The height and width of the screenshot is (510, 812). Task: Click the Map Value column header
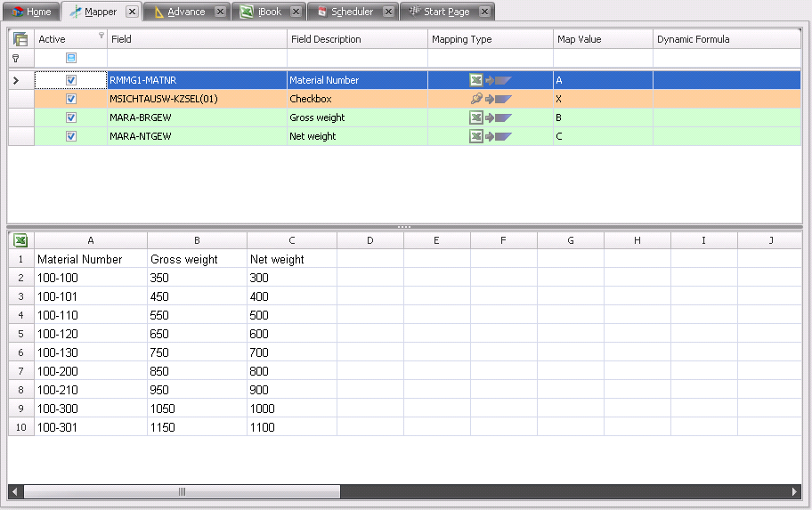602,39
